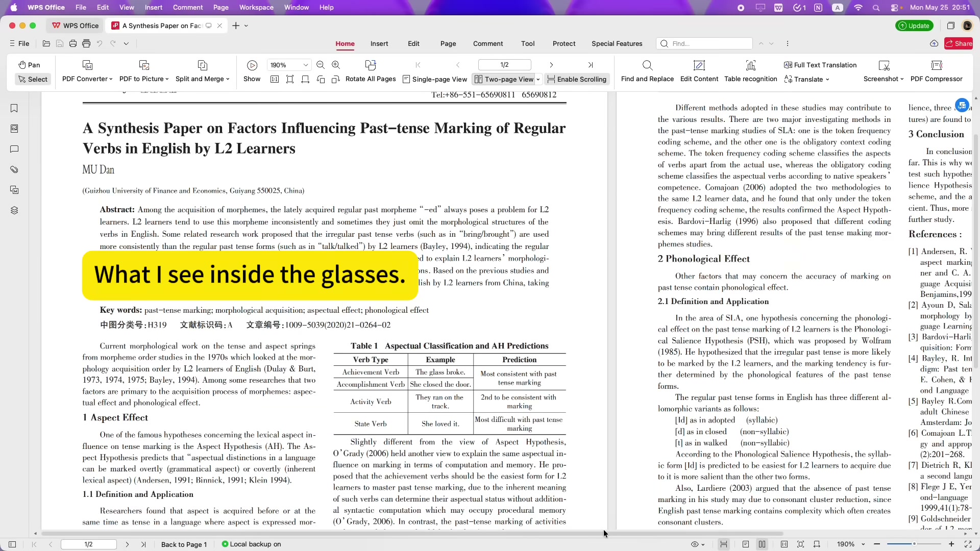The width and height of the screenshot is (980, 551).
Task: Click ribbon Fit Width icon
Action: click(x=305, y=80)
